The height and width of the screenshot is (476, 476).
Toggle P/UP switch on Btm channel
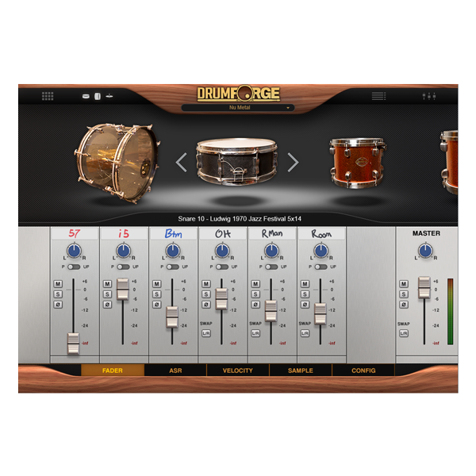coord(173,267)
